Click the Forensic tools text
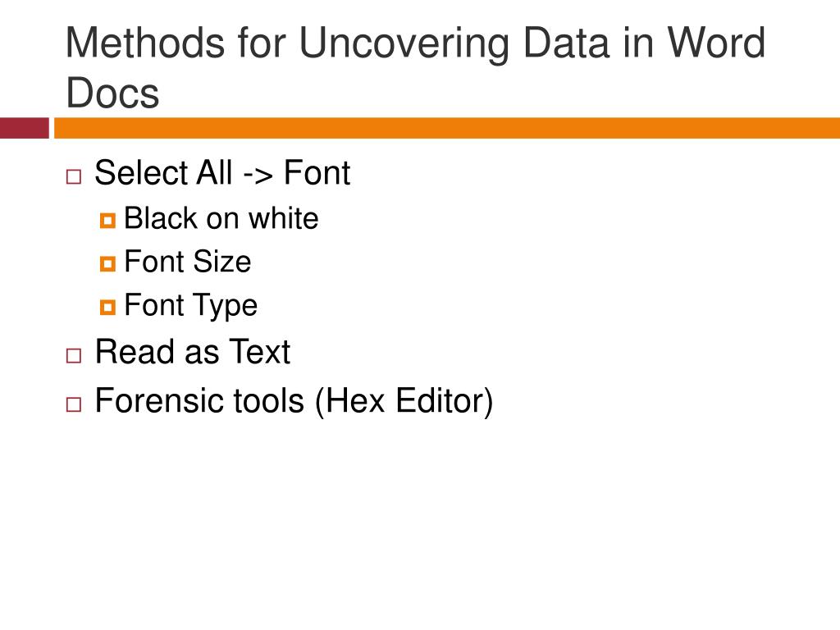 pos(199,400)
